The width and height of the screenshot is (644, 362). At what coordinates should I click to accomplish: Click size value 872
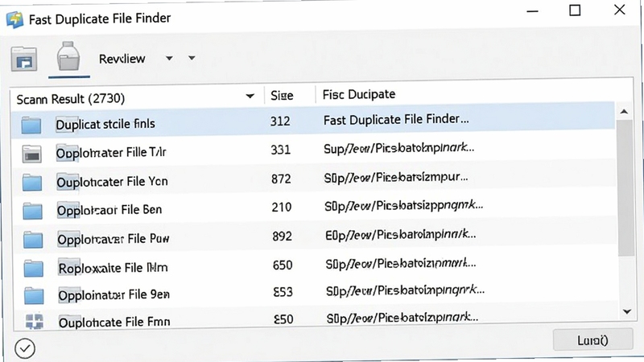click(x=281, y=179)
